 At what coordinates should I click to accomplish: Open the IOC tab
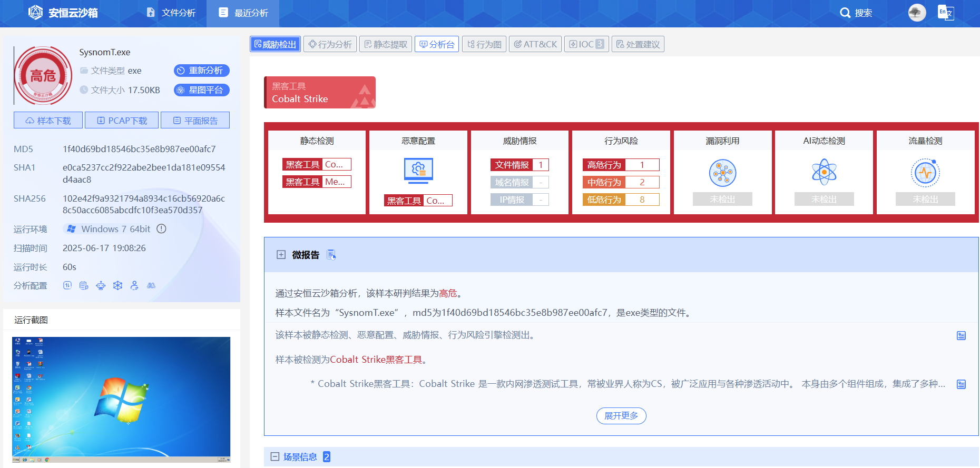coord(586,44)
